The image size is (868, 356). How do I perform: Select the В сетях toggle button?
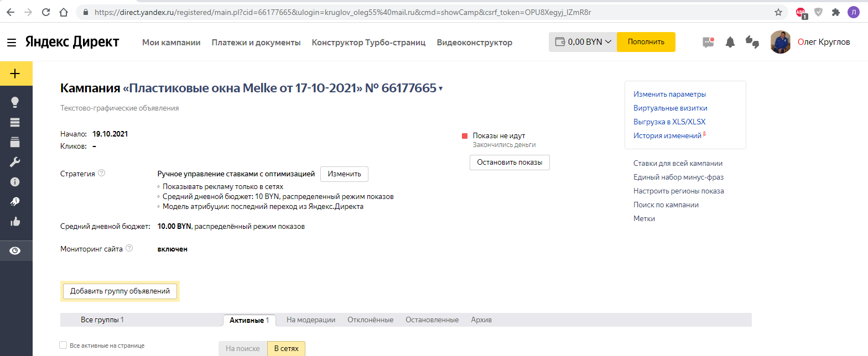[286, 348]
